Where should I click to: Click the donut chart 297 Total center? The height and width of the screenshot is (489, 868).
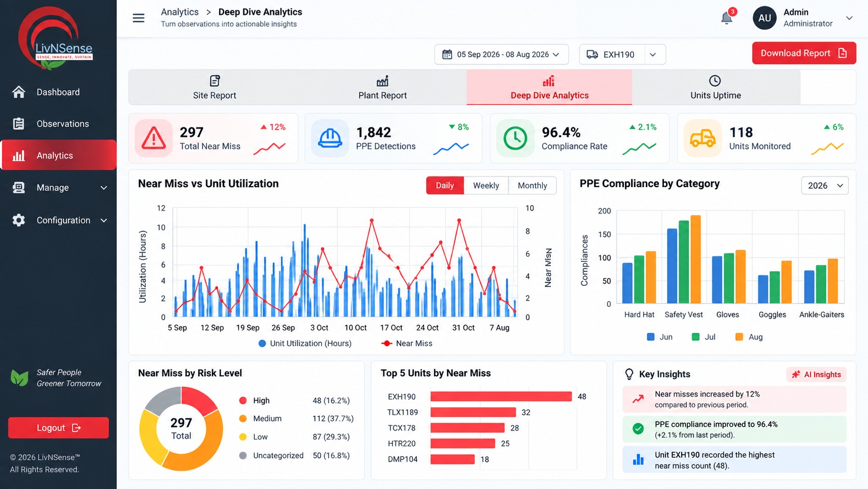click(181, 429)
